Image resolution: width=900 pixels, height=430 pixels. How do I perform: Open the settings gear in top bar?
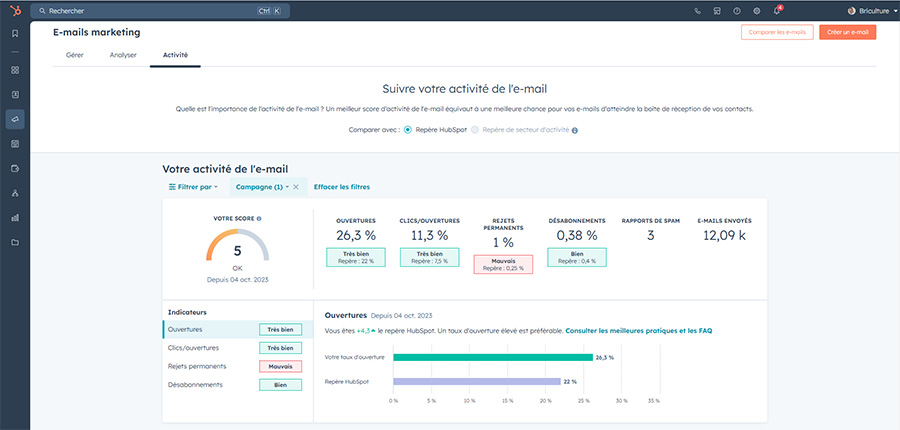[756, 11]
